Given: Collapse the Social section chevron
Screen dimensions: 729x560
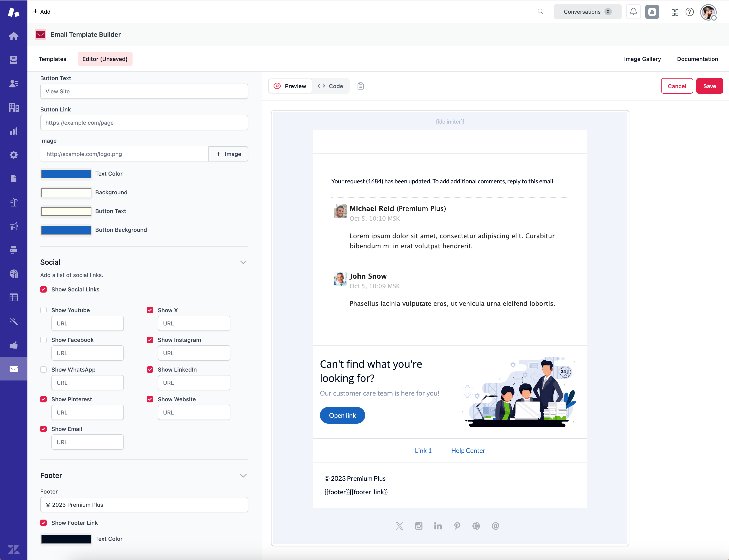Looking at the screenshot, I should (243, 262).
